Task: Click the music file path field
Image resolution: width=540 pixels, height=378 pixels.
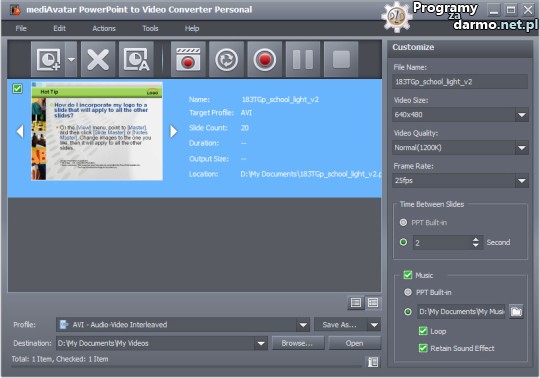Action: 461,312
